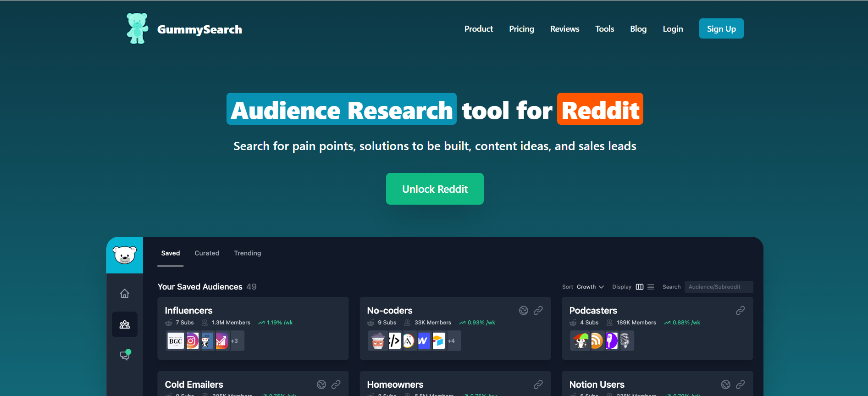Open Webflow W subreddit icon in No-coders
The width and height of the screenshot is (868, 396).
(424, 341)
